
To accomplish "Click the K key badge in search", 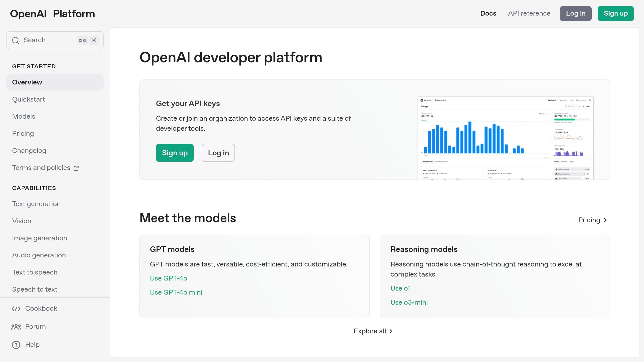I will [x=94, y=40].
